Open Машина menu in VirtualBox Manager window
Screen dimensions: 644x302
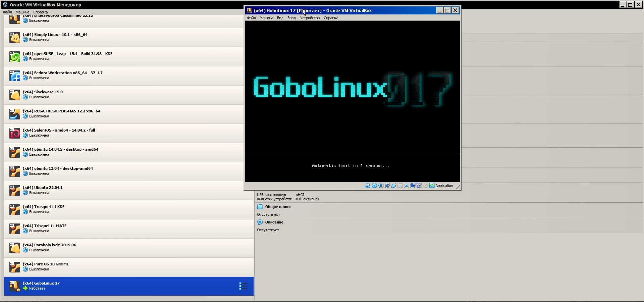coord(22,12)
